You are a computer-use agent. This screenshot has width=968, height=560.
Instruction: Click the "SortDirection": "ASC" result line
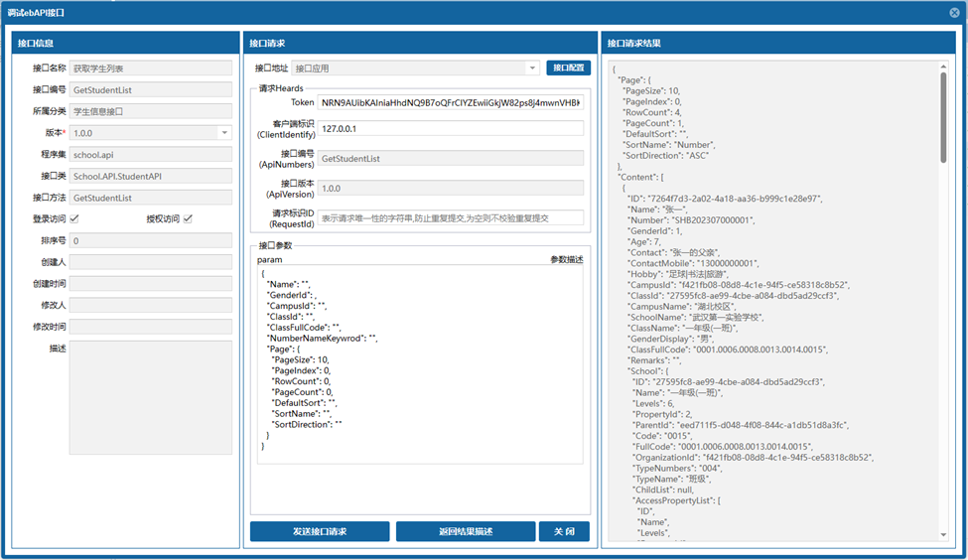tap(665, 156)
